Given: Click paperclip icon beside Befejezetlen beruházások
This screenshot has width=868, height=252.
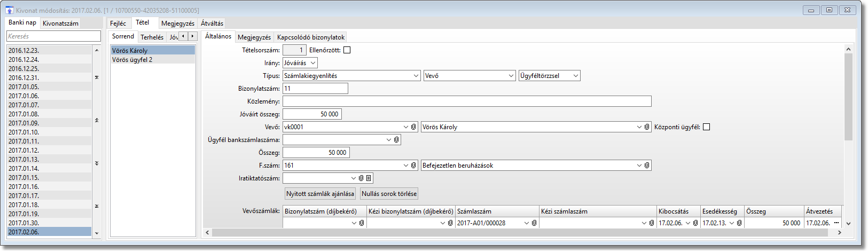Looking at the screenshot, I should pyautogui.click(x=647, y=166).
